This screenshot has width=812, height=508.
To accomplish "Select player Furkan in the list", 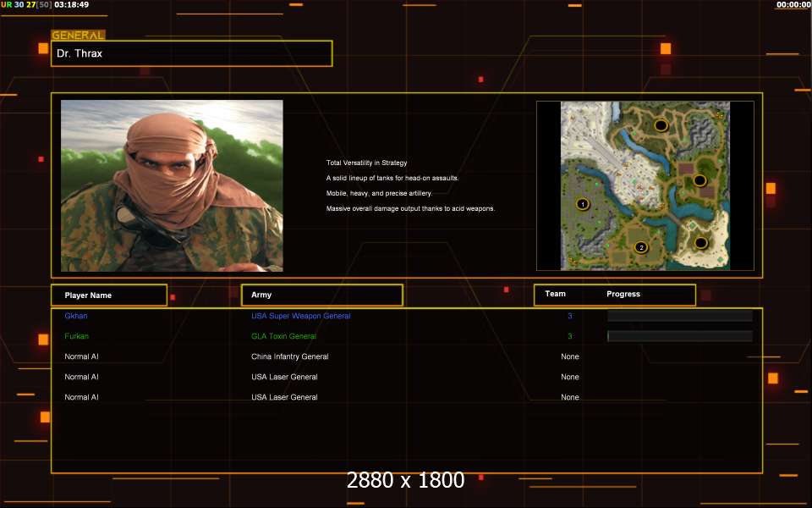I will 77,336.
